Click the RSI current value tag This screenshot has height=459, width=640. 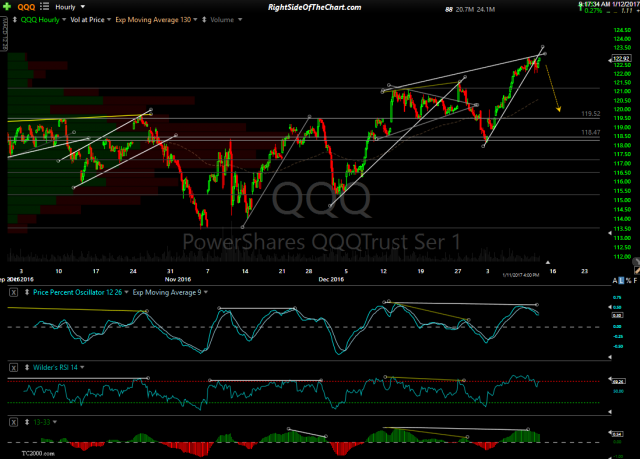[618, 381]
